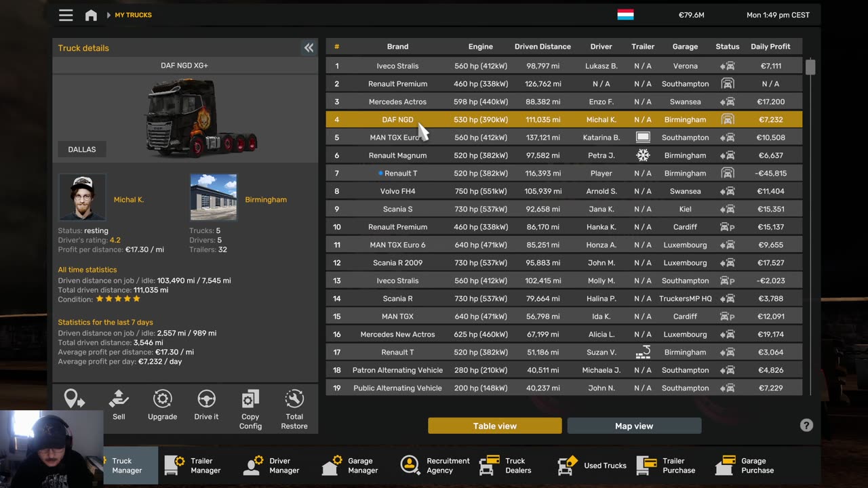
Task: Collapse the Truck details panel
Action: pyautogui.click(x=309, y=47)
